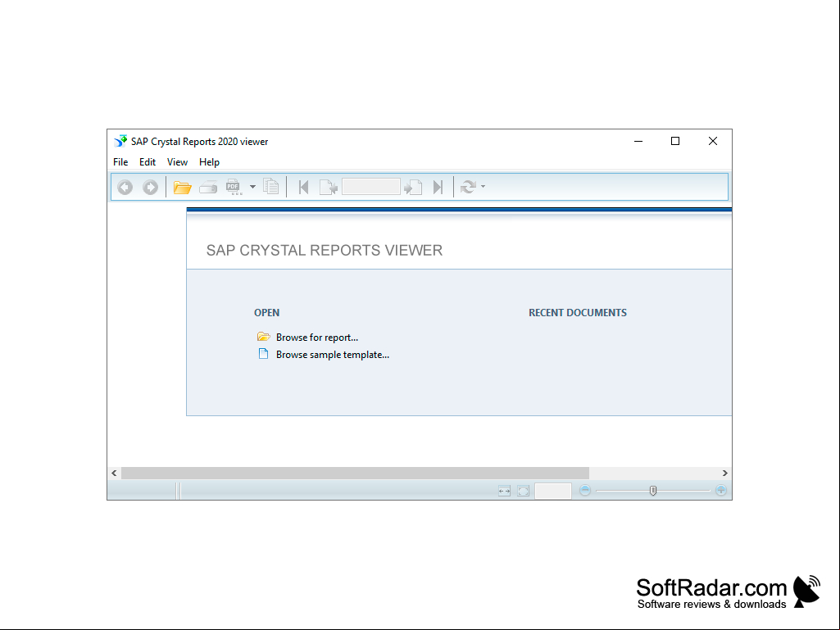Click the yellow folder icon beside Browse for report

coord(264,337)
